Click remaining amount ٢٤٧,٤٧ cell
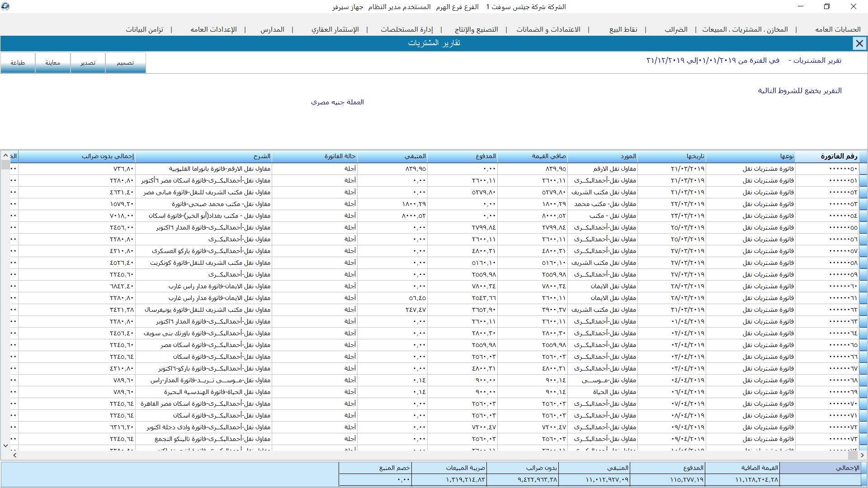This screenshot has width=868, height=488. pyautogui.click(x=392, y=310)
